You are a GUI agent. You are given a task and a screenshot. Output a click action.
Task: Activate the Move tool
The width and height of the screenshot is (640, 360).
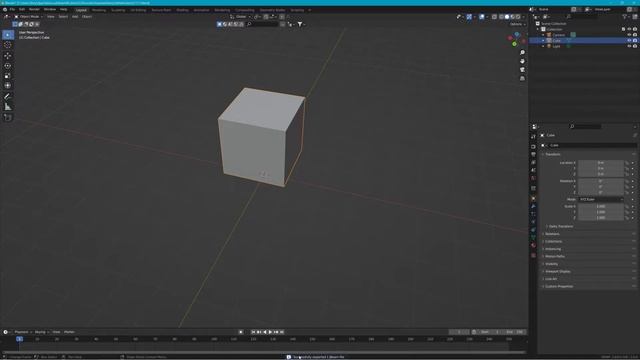tap(8, 56)
